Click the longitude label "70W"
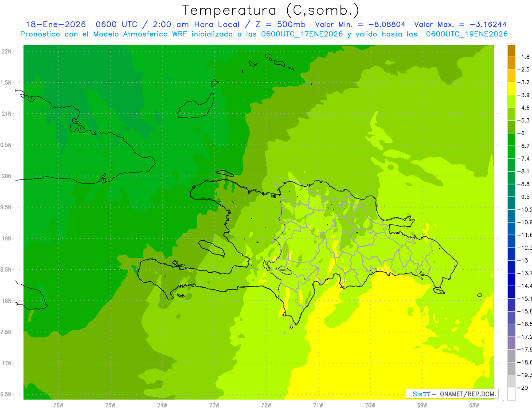The height and width of the screenshot is (411, 532). [370, 405]
